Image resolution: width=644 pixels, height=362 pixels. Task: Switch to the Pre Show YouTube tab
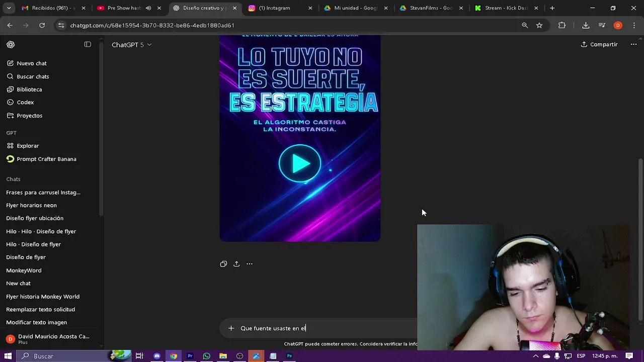click(x=124, y=8)
